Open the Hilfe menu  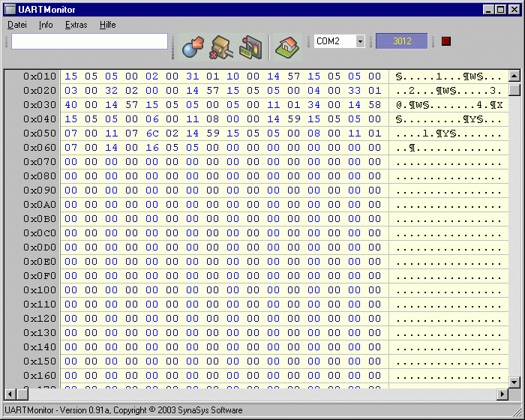[107, 25]
